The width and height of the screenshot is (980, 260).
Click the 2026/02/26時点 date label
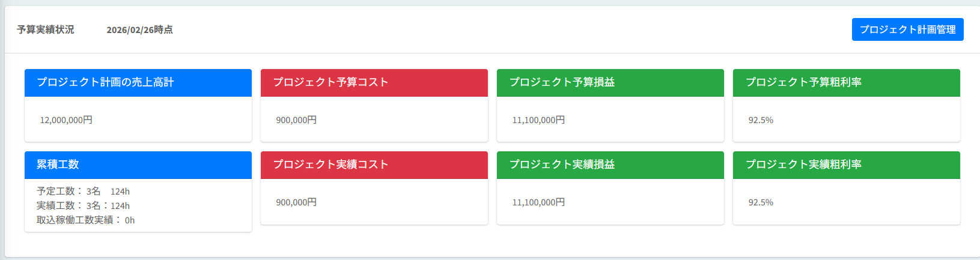139,29
